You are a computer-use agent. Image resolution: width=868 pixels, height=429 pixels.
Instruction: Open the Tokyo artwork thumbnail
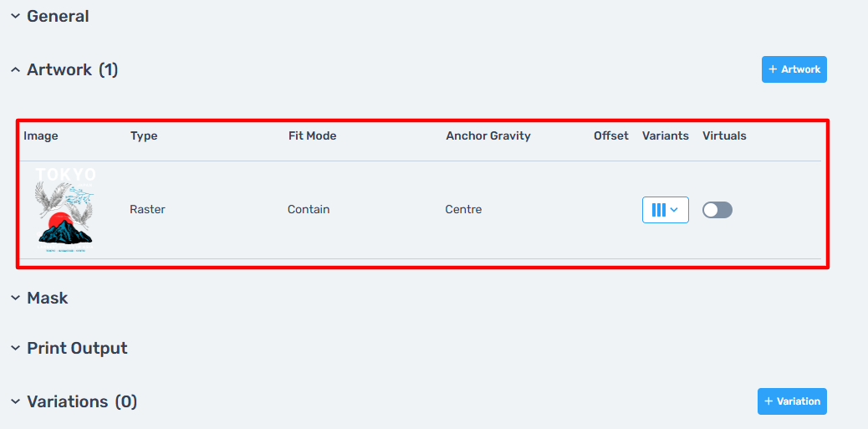[x=64, y=209]
